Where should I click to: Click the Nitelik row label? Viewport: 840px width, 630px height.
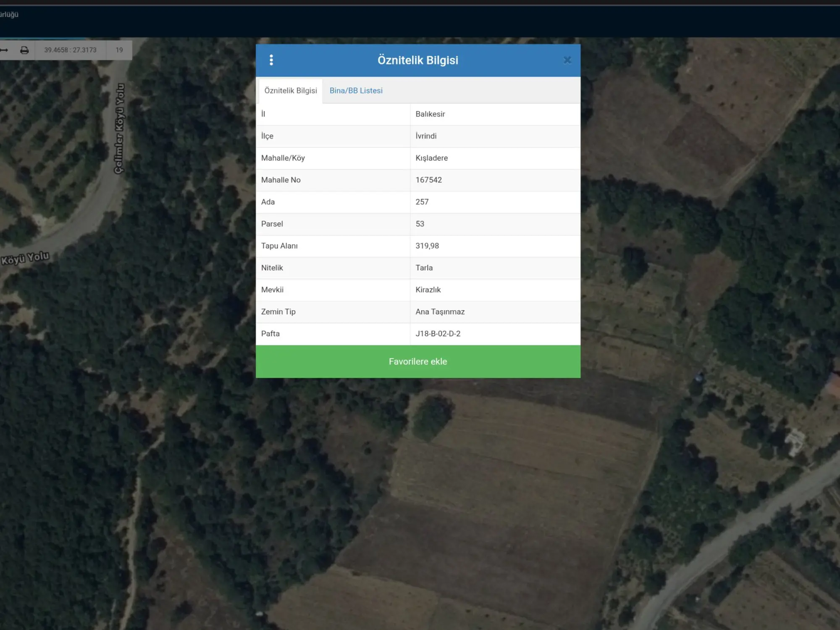[x=272, y=268]
